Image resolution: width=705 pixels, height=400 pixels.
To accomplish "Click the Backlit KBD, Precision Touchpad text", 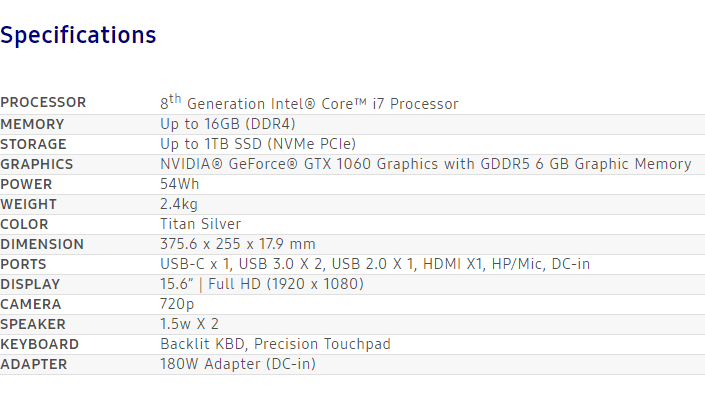I will (275, 344).
